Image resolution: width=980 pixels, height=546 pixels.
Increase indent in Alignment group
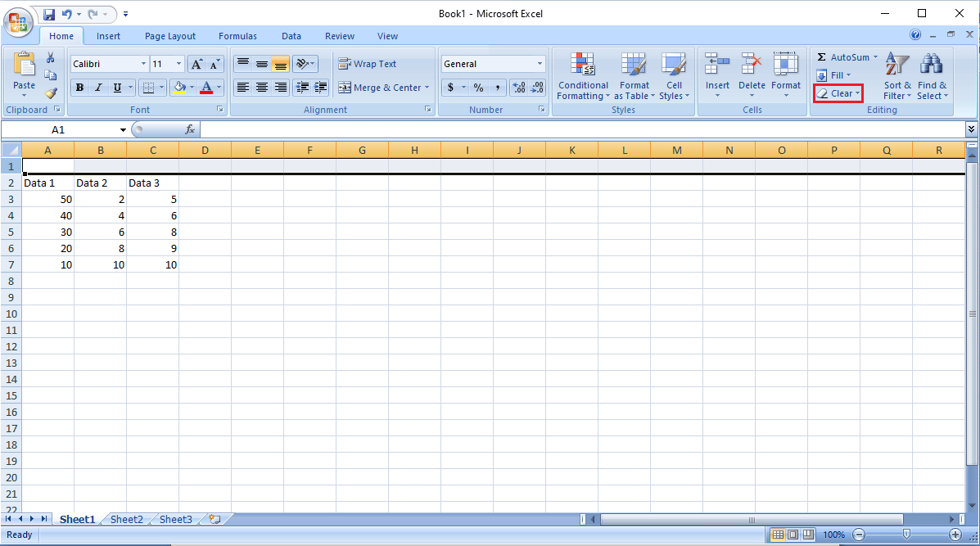320,88
